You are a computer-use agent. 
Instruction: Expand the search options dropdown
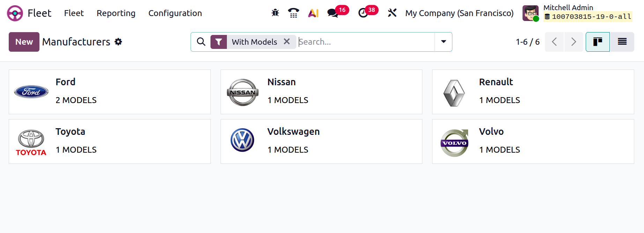tap(443, 42)
